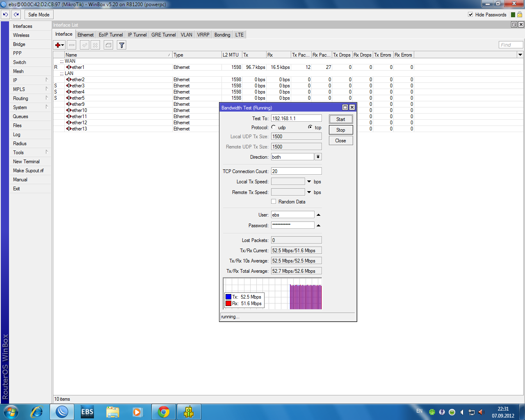Open Google Chrome from taskbar

click(x=163, y=412)
